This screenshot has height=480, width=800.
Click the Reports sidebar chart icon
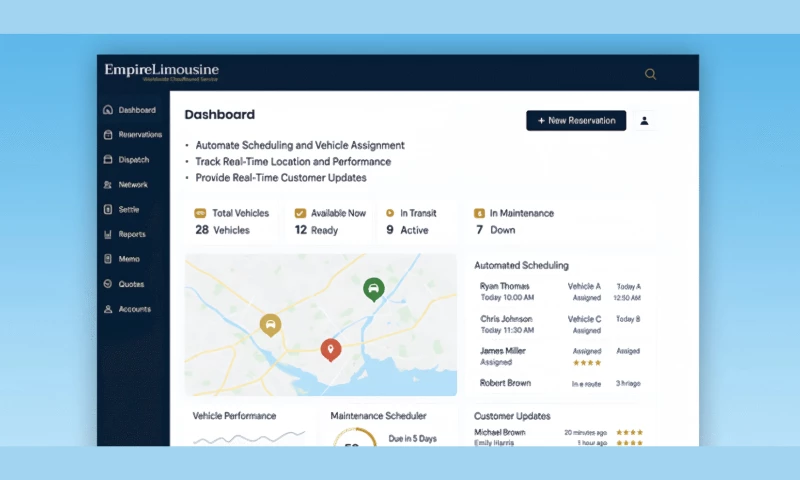(108, 234)
